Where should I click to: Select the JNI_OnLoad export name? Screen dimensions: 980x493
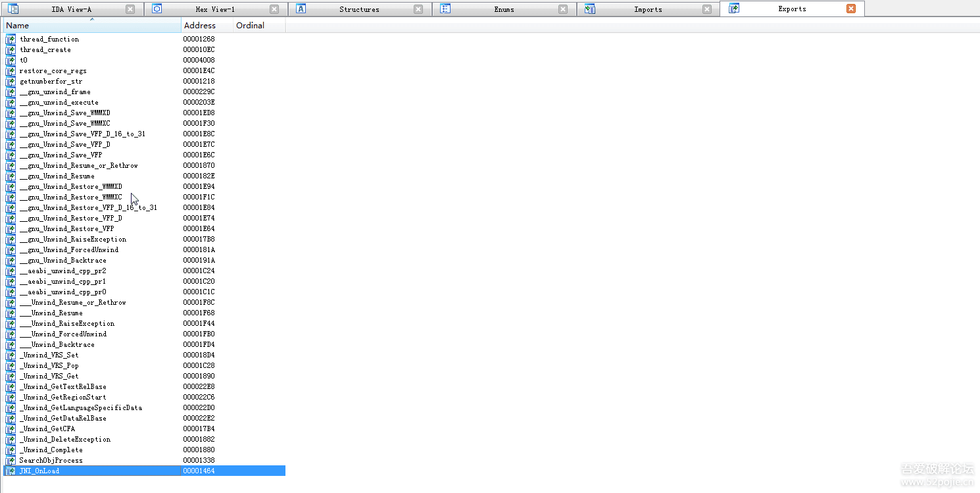pos(39,471)
